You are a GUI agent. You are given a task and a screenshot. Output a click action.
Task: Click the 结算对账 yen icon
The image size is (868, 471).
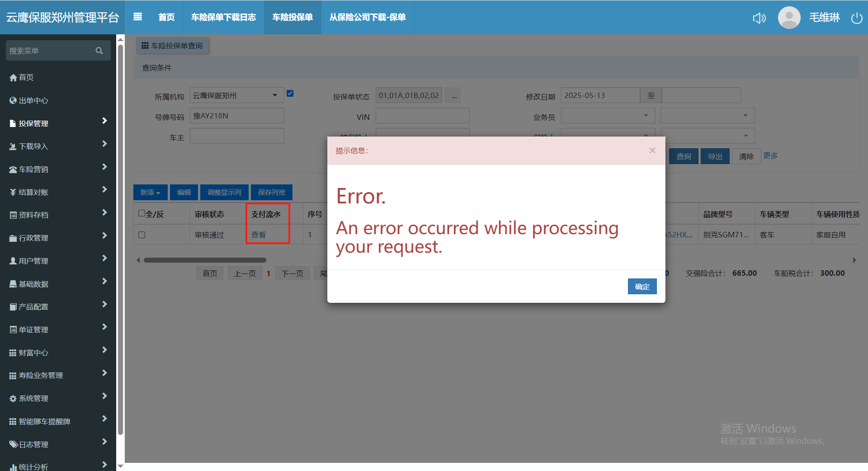coord(13,192)
